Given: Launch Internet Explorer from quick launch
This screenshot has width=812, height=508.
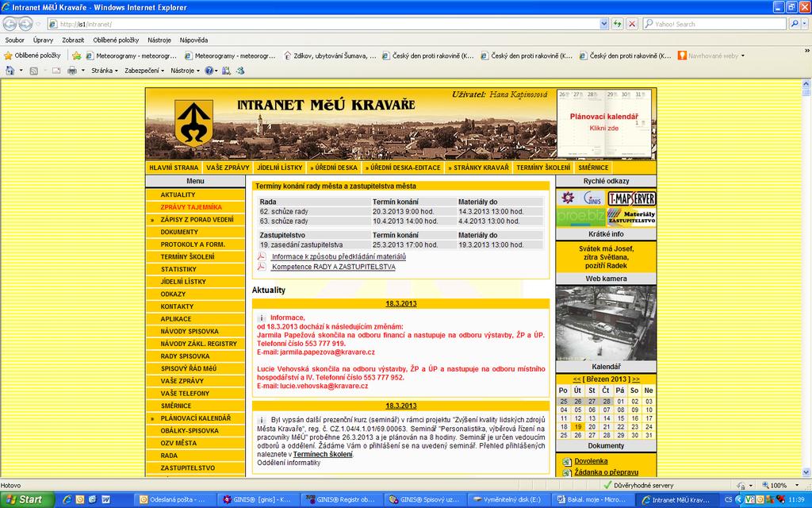Looking at the screenshot, I should pos(67,500).
